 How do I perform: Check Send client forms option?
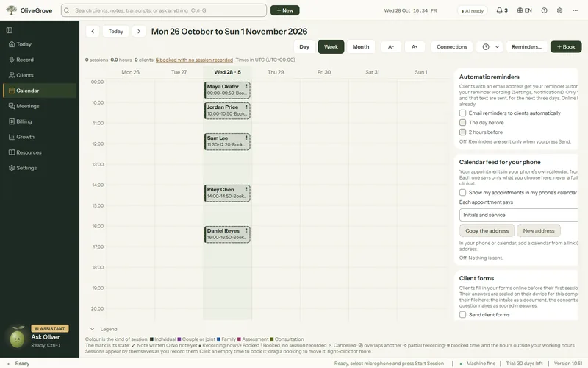click(x=463, y=315)
